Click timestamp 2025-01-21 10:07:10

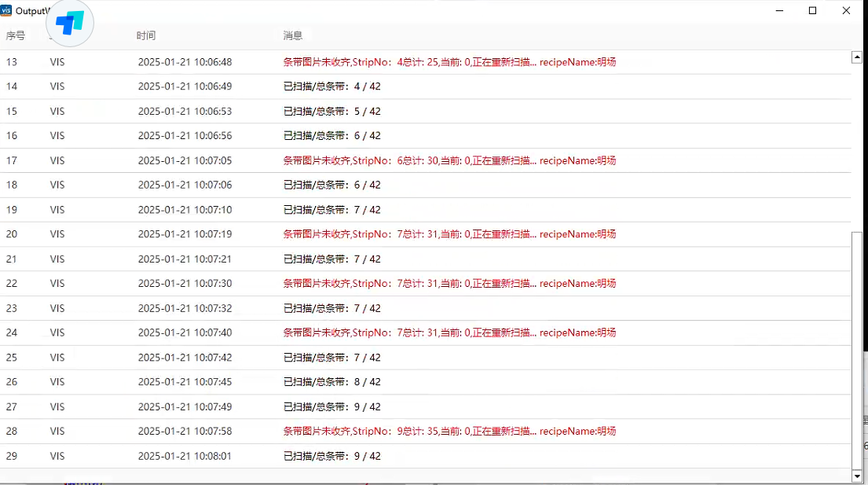pos(185,210)
